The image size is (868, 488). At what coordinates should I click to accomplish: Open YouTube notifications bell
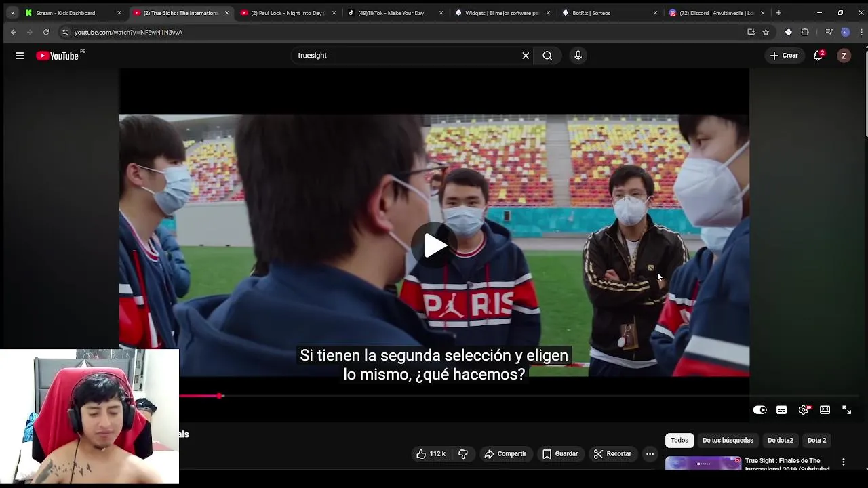(818, 56)
